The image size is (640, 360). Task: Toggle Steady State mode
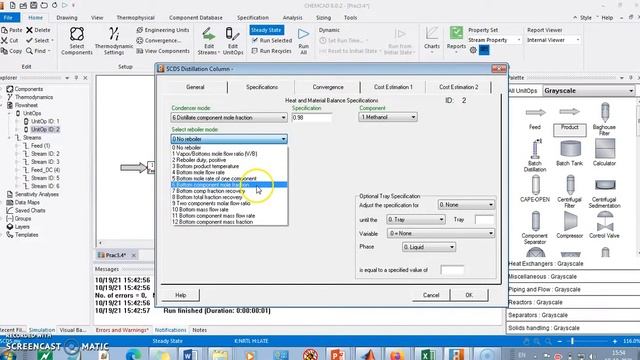point(266,30)
